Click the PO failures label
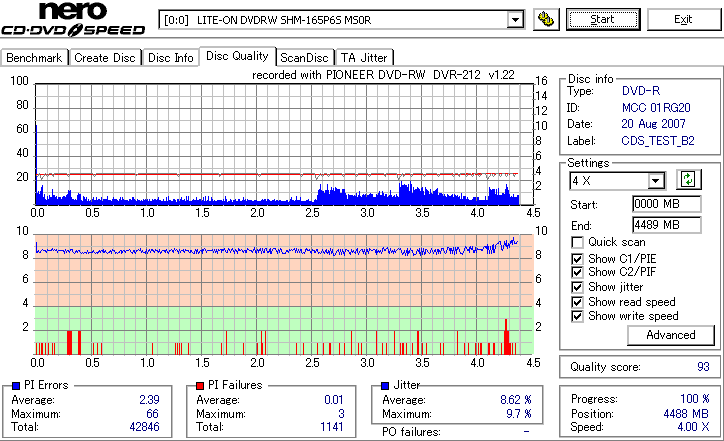Image resolution: width=724 pixels, height=441 pixels. coord(411,432)
